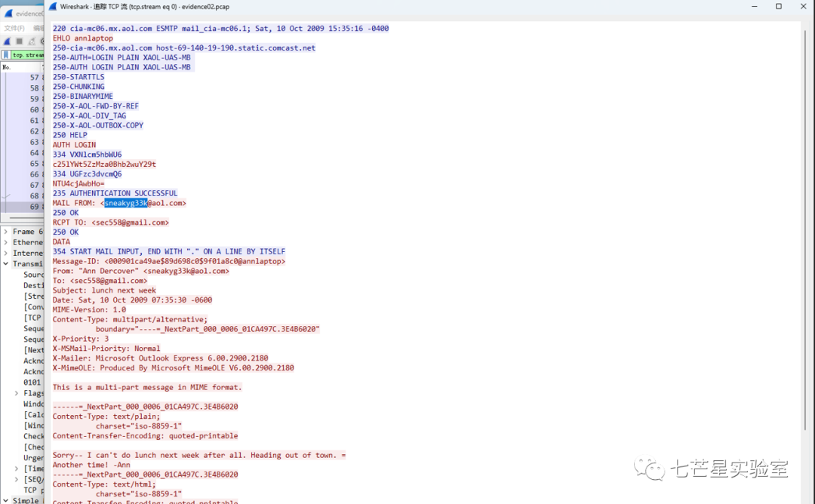Close the Follow TCP Stream window

803,6
